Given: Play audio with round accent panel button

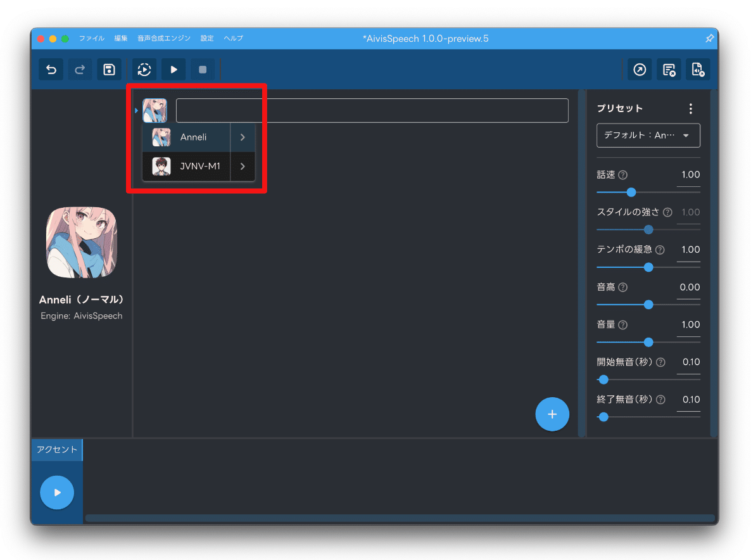Looking at the screenshot, I should coord(57,492).
